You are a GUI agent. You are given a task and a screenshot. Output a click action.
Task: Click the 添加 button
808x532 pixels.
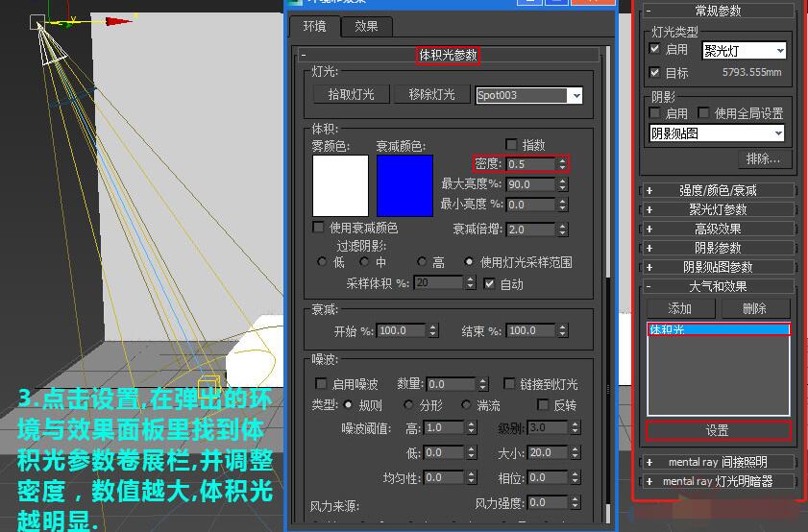pos(680,308)
